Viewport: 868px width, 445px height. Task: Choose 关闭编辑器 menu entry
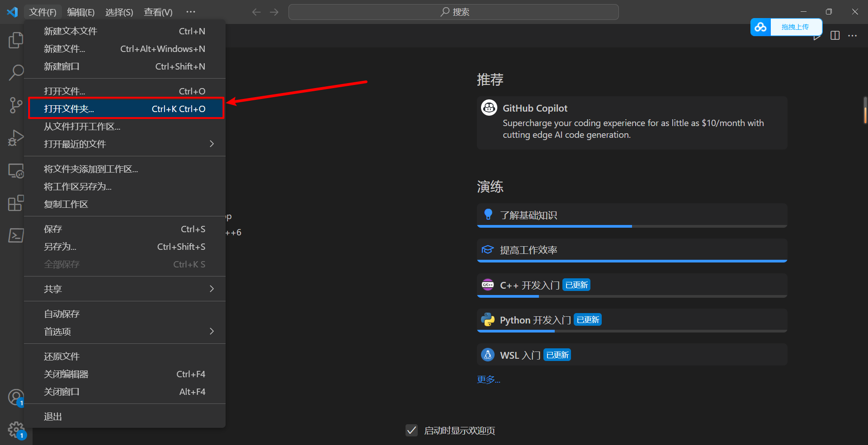[125, 374]
